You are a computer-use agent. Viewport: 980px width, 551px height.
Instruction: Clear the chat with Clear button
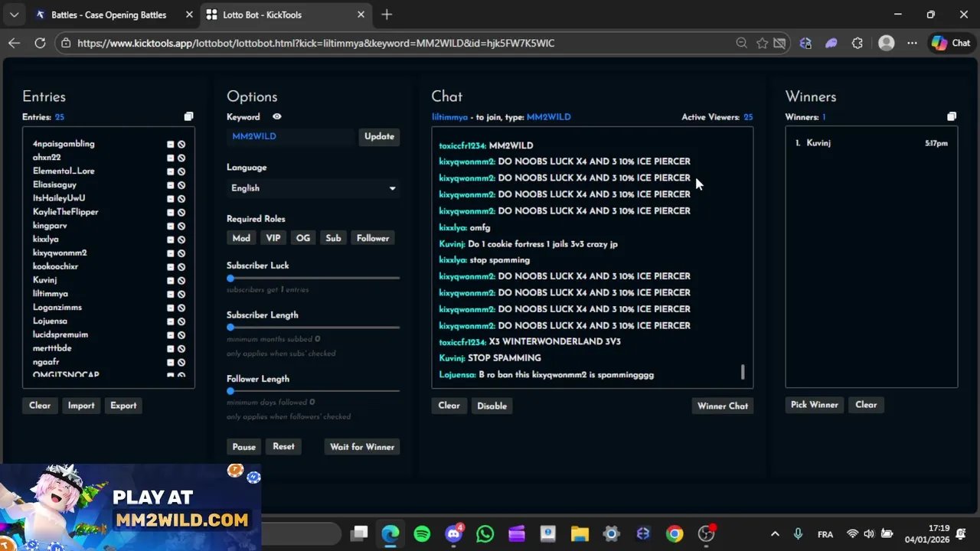(449, 406)
